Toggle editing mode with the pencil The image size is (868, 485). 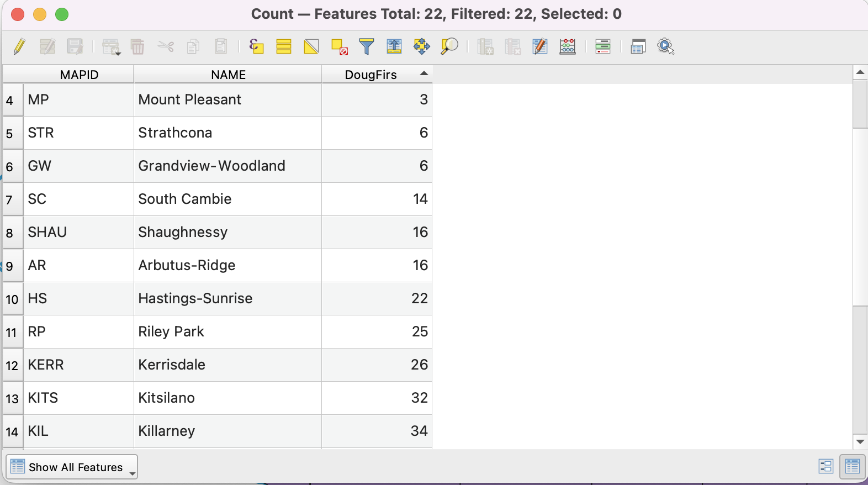(19, 46)
